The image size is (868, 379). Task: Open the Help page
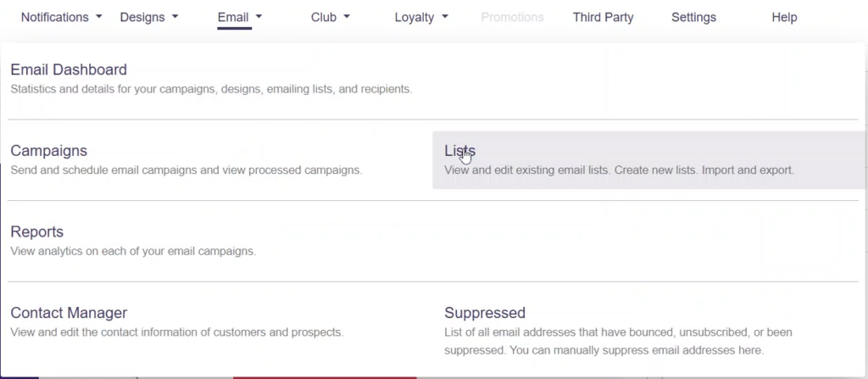[784, 17]
